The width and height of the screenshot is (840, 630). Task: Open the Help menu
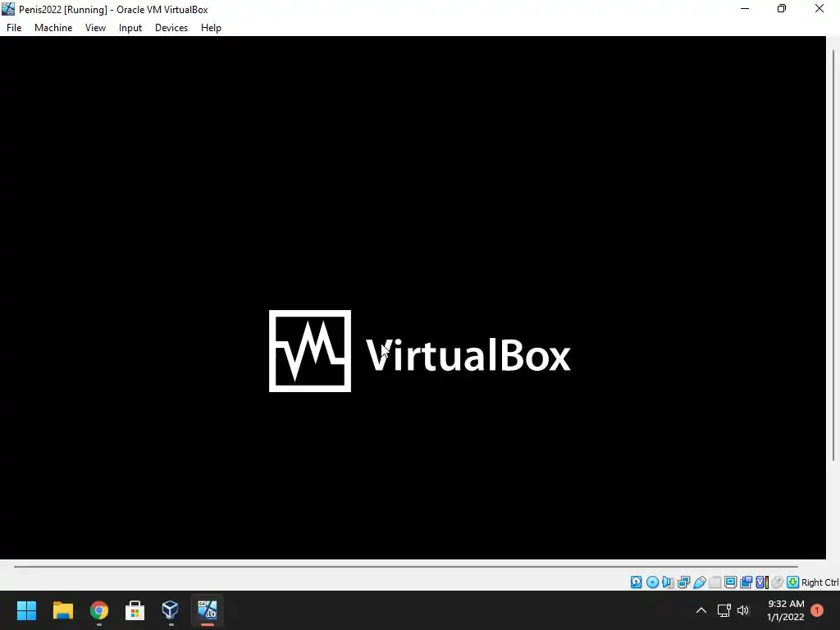[211, 28]
